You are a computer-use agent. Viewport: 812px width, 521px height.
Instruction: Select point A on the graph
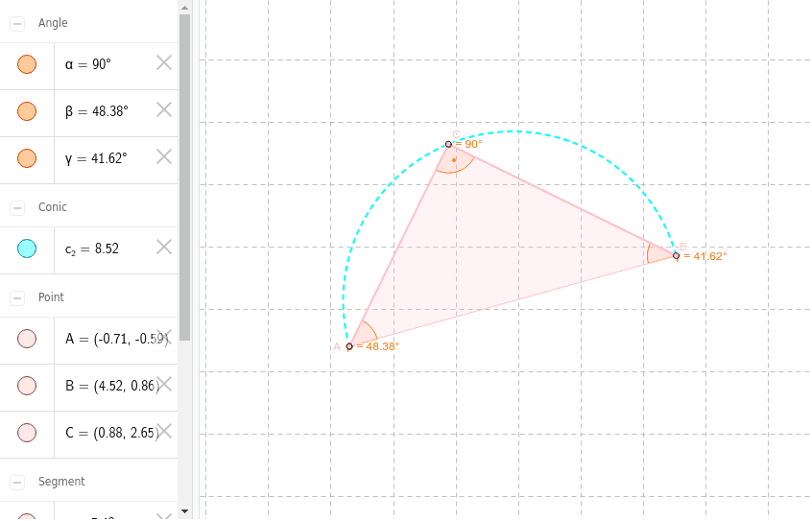349,346
